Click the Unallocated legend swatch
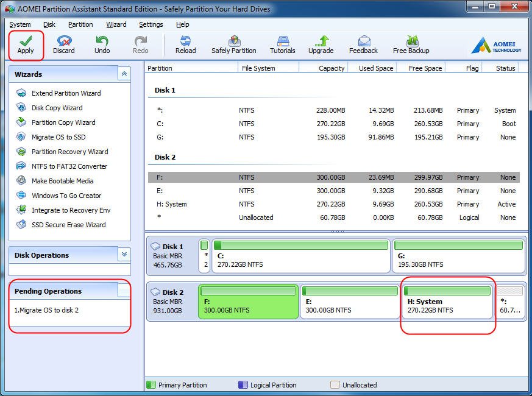The width and height of the screenshot is (532, 396). [335, 384]
